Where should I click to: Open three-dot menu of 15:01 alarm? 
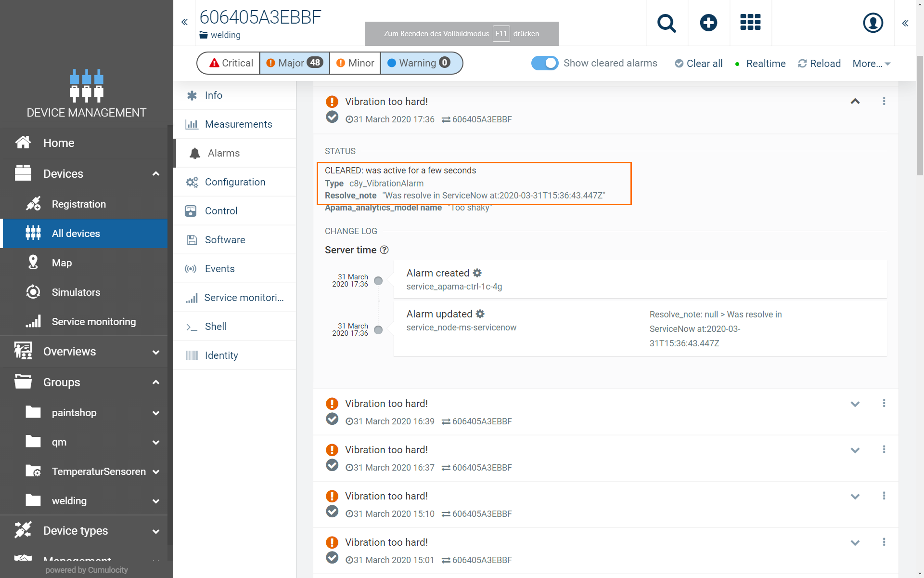tap(884, 542)
